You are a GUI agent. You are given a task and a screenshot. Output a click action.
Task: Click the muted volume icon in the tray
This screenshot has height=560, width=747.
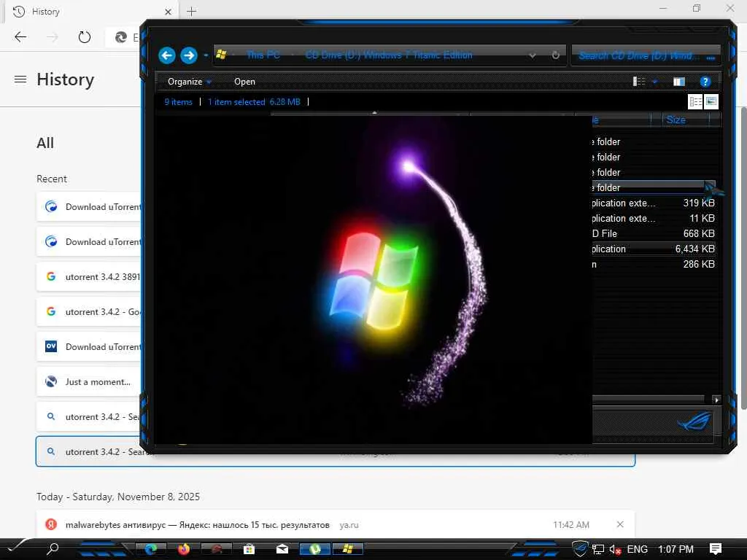(x=615, y=550)
